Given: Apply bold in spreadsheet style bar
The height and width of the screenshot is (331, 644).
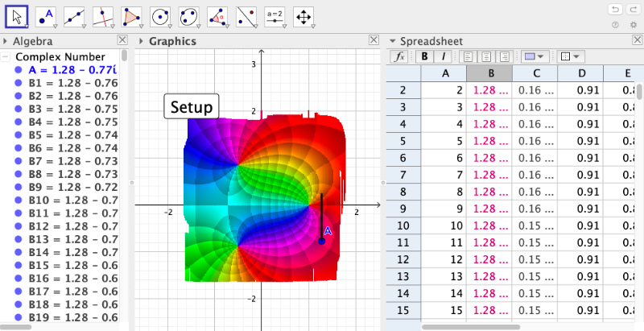Looking at the screenshot, I should (x=425, y=56).
